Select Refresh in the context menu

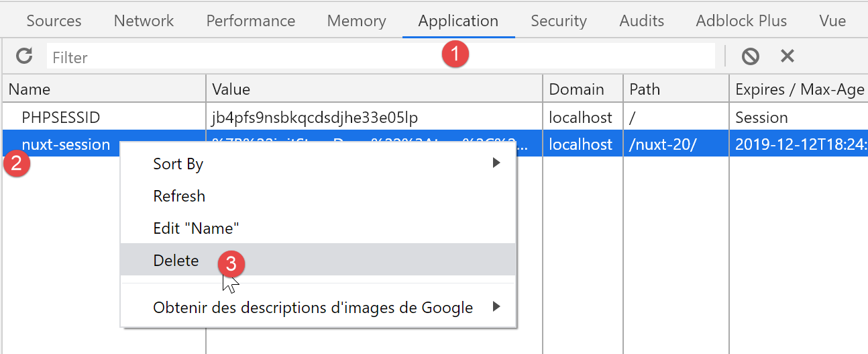pyautogui.click(x=179, y=196)
